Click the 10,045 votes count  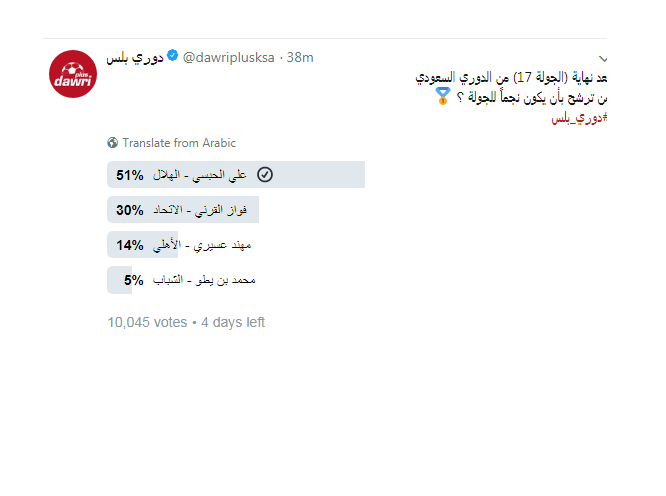[x=147, y=322]
